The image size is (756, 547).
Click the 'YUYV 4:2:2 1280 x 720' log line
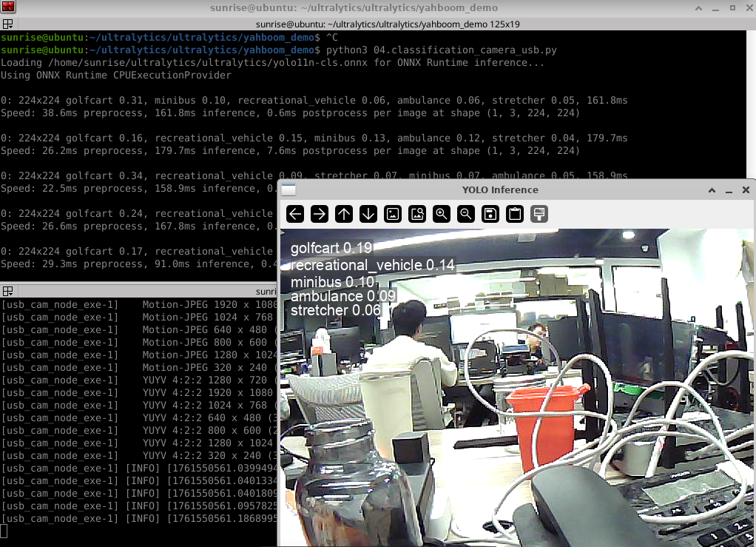pos(139,380)
